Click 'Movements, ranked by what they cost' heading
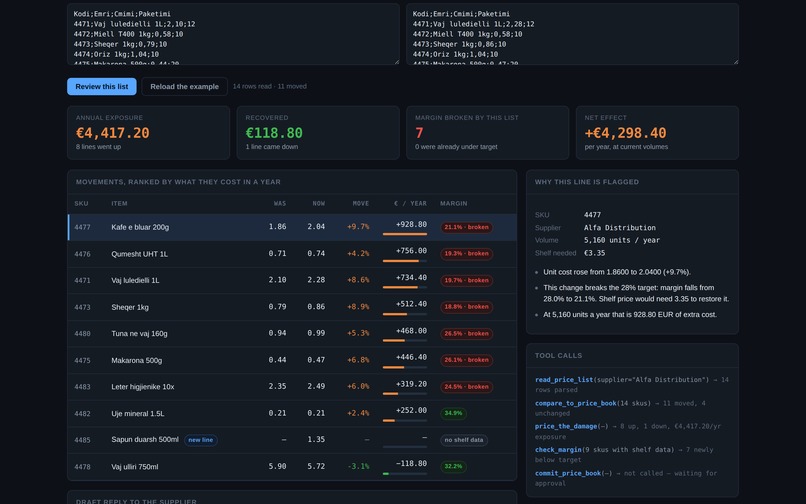This screenshot has width=806, height=504. (178, 182)
